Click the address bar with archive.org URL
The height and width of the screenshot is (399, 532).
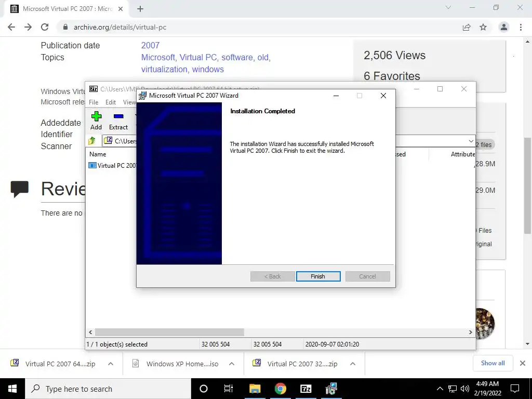click(x=258, y=27)
